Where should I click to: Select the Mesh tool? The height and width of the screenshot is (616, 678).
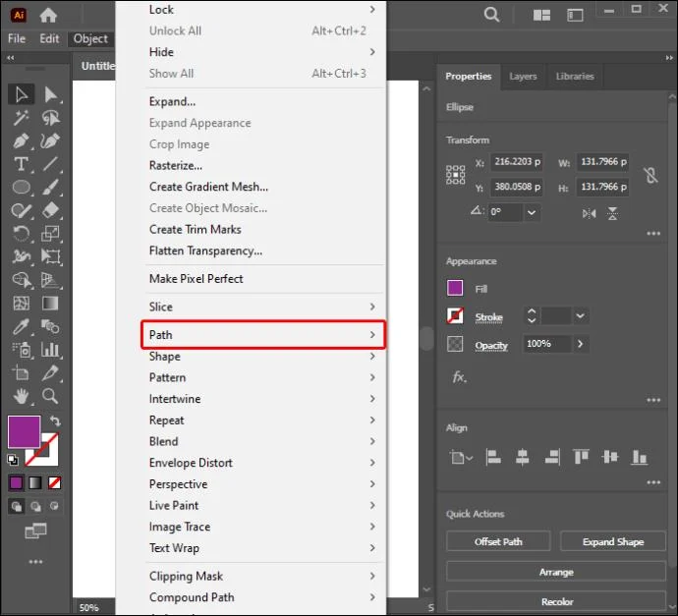click(22, 304)
